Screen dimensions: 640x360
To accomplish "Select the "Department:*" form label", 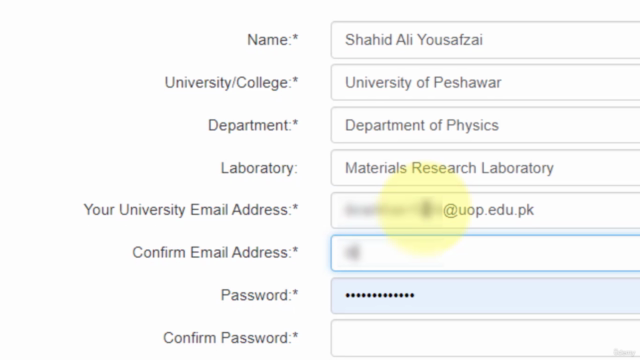I will point(253,125).
